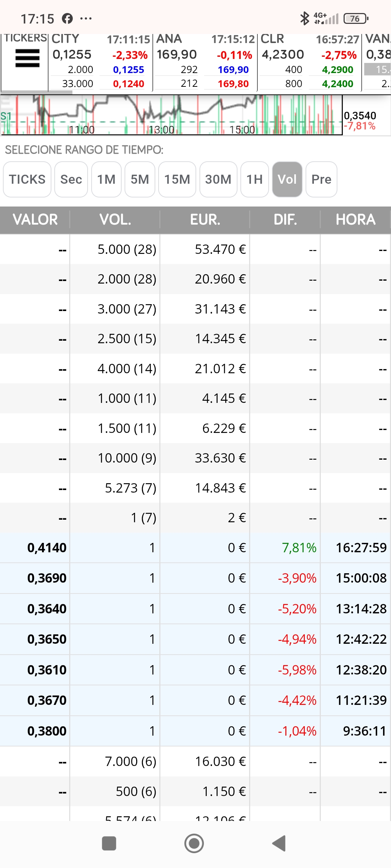Select the Pre range button
This screenshot has width=391, height=868.
coord(321,179)
